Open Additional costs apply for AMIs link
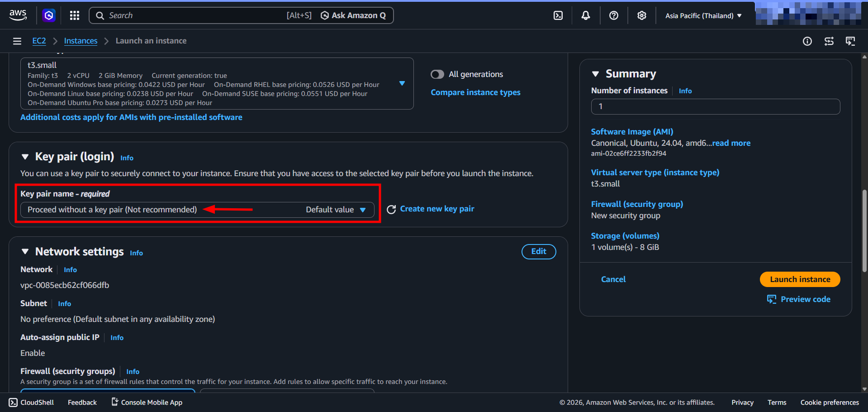The height and width of the screenshot is (412, 868). (x=131, y=117)
